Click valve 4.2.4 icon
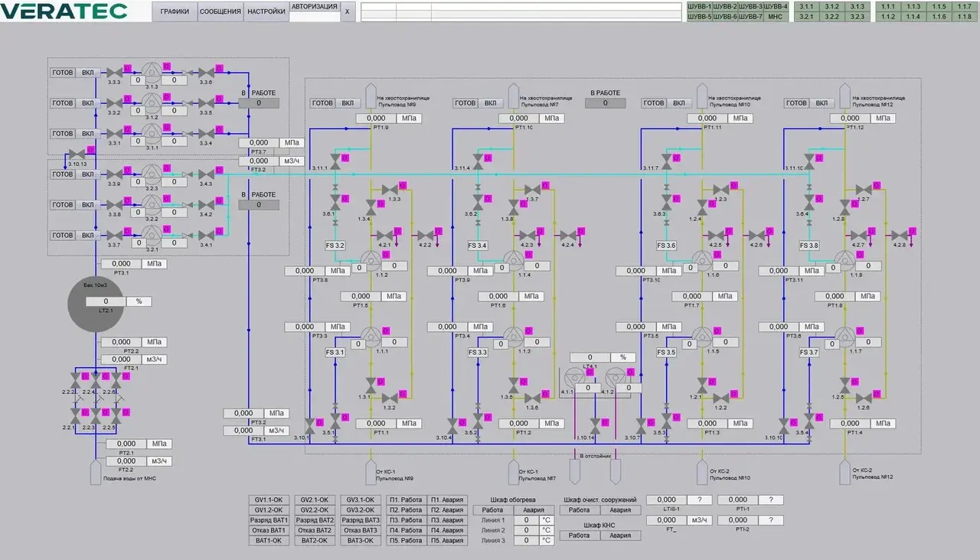The width and height of the screenshot is (980, 560). [568, 235]
